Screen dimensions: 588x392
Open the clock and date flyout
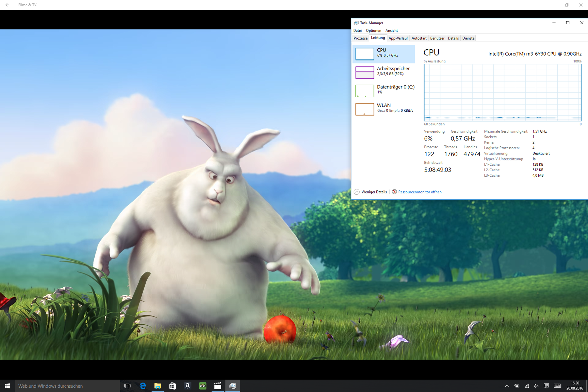click(575, 386)
